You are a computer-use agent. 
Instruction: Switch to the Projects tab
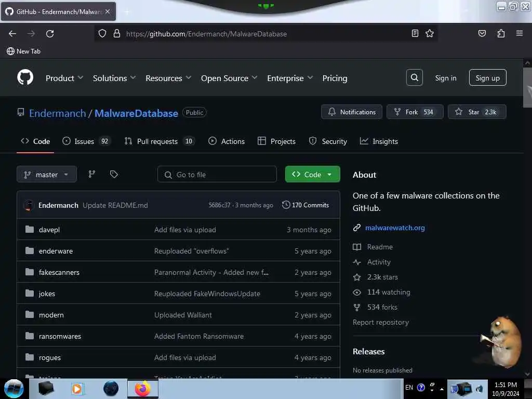pyautogui.click(x=276, y=141)
